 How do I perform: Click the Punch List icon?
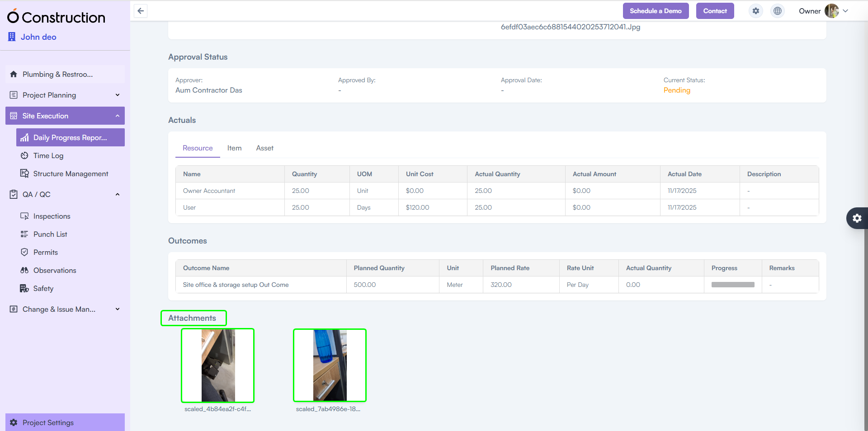point(25,234)
